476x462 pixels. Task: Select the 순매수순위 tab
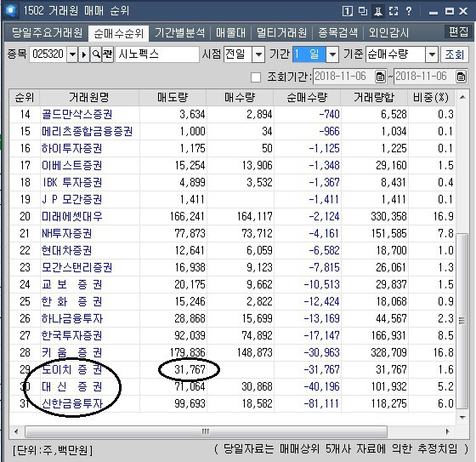(x=119, y=33)
